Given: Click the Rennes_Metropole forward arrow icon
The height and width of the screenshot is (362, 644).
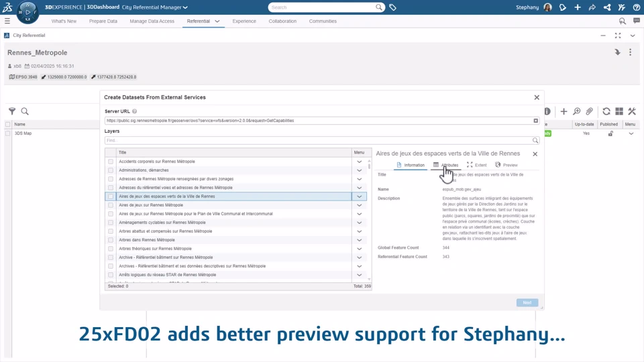Looking at the screenshot, I should (x=617, y=52).
